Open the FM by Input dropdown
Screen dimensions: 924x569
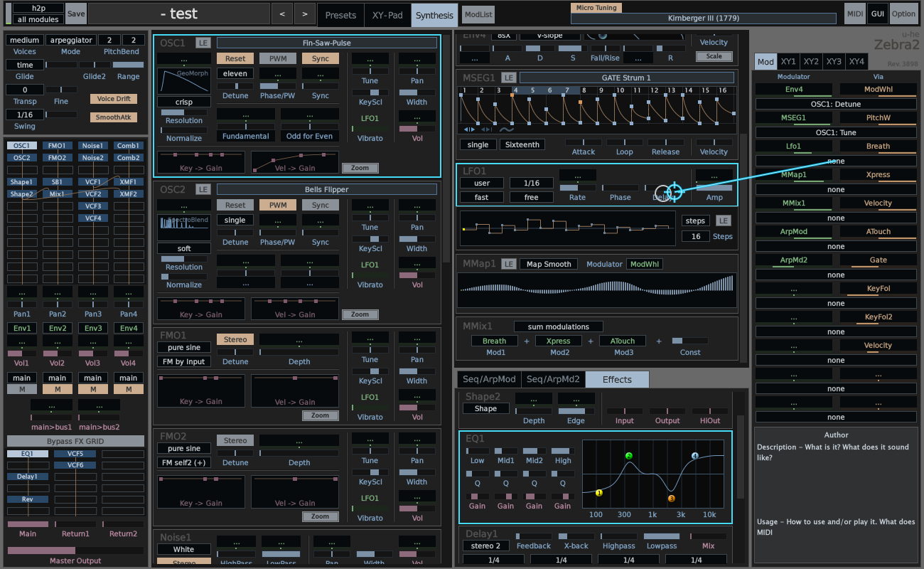pos(184,361)
